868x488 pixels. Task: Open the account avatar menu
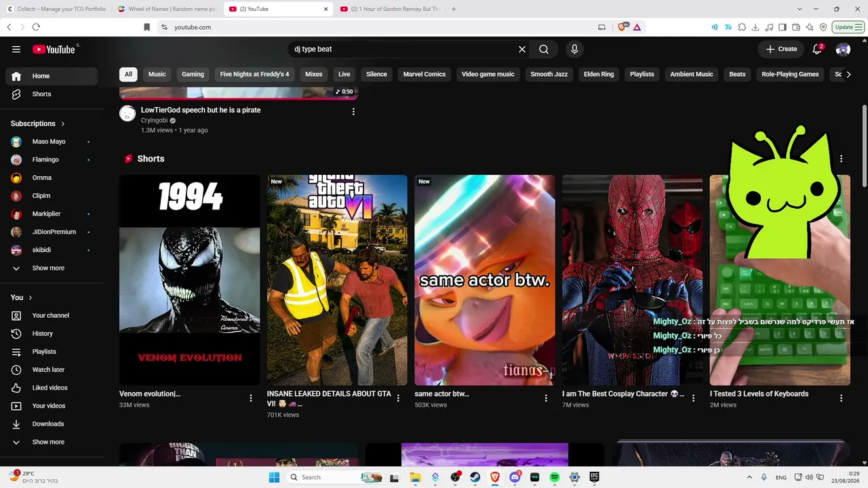[843, 49]
